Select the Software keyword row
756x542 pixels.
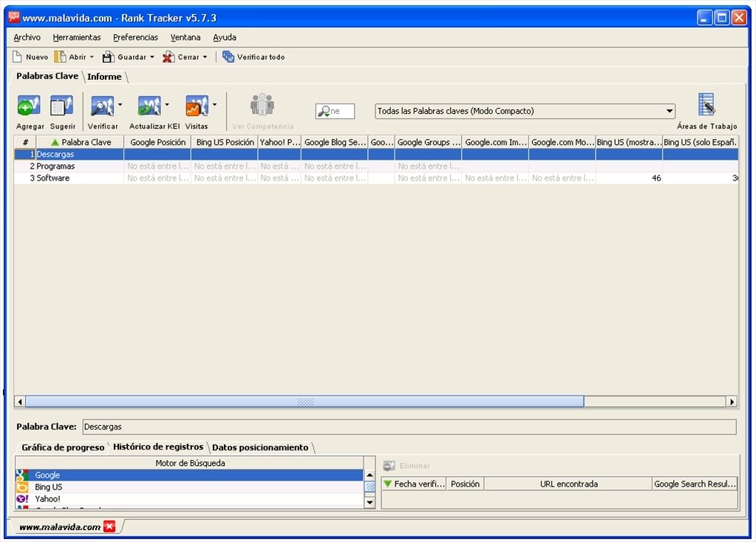click(376, 178)
